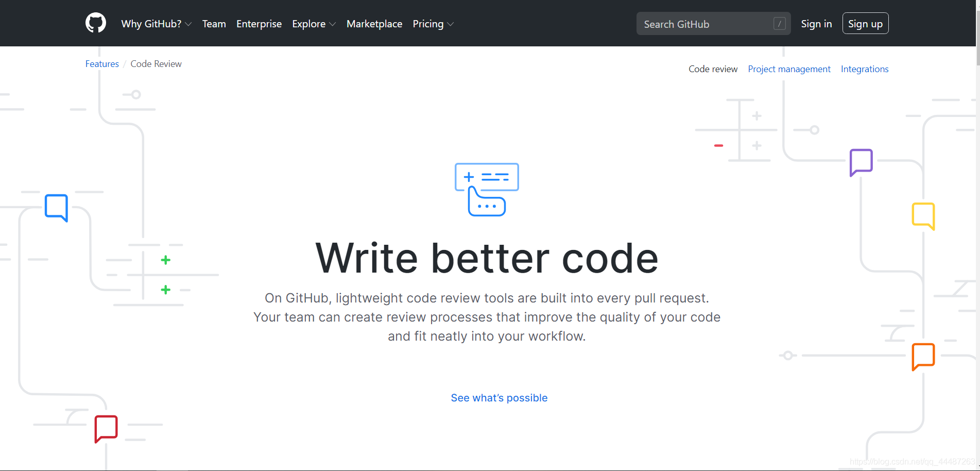Image resolution: width=980 pixels, height=471 pixels.
Task: Open the Team page
Action: [214, 24]
